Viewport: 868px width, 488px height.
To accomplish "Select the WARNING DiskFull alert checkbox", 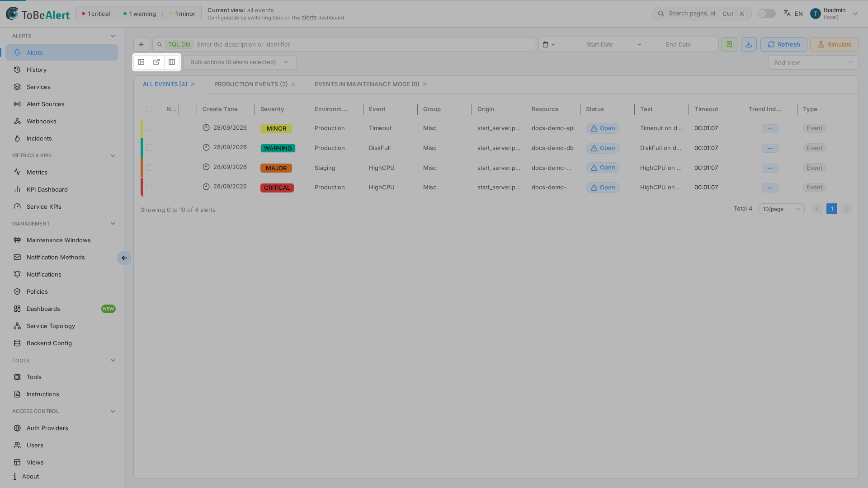I will click(149, 148).
